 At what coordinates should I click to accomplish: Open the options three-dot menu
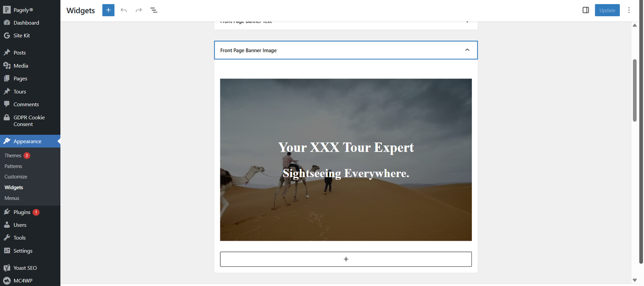coord(629,10)
